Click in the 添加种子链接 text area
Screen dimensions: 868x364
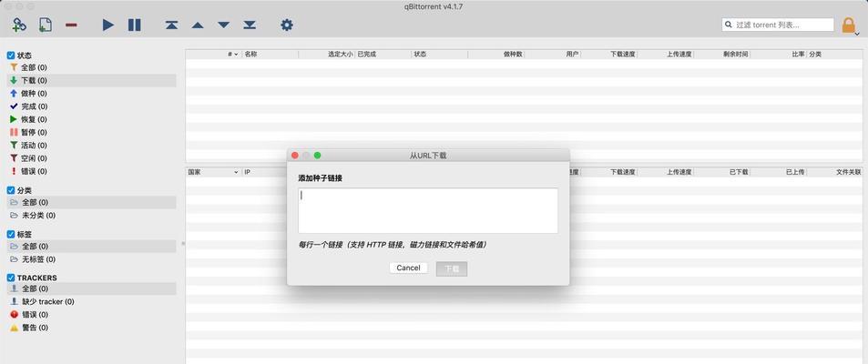pyautogui.click(x=428, y=210)
